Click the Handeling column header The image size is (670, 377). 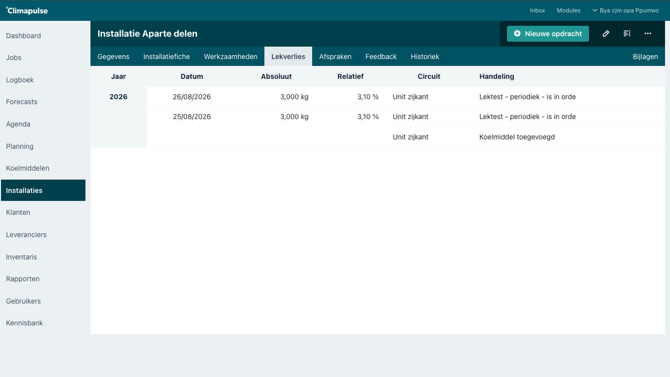(497, 77)
